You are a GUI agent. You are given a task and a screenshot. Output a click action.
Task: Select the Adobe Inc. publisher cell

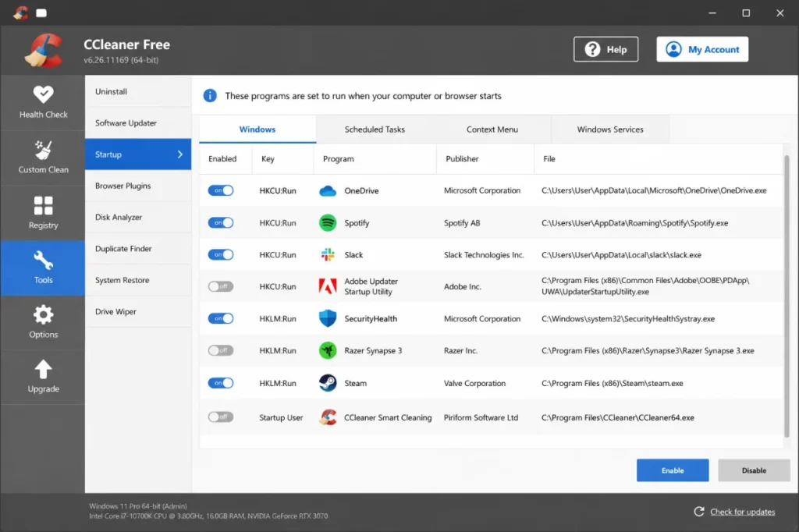[x=462, y=286]
